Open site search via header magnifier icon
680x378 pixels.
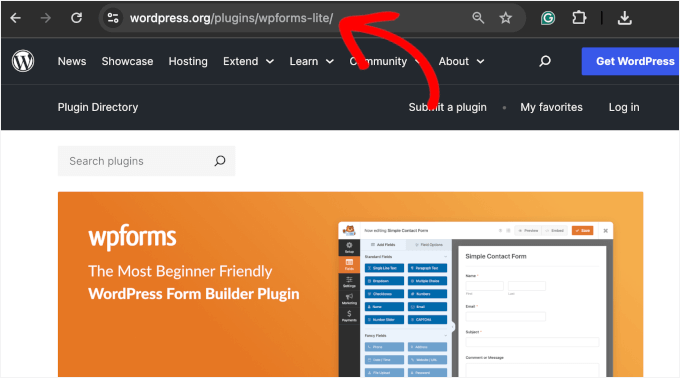(545, 61)
